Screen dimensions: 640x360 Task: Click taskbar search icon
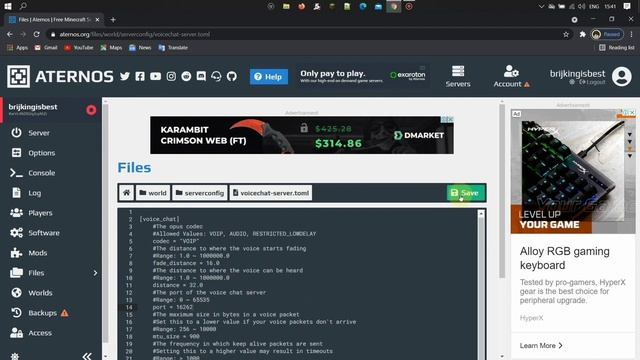point(23,6)
